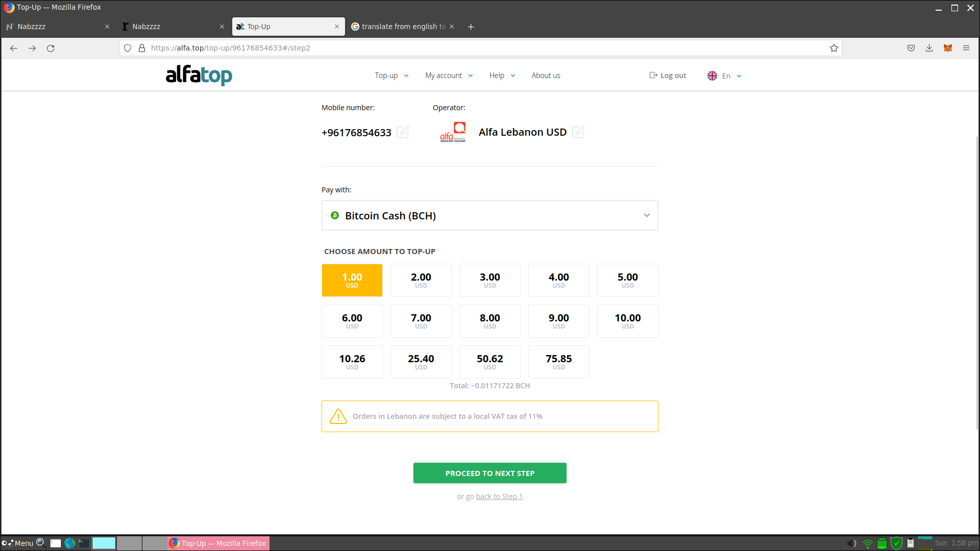Save page to Pocket
The image size is (980, 551).
point(911,48)
